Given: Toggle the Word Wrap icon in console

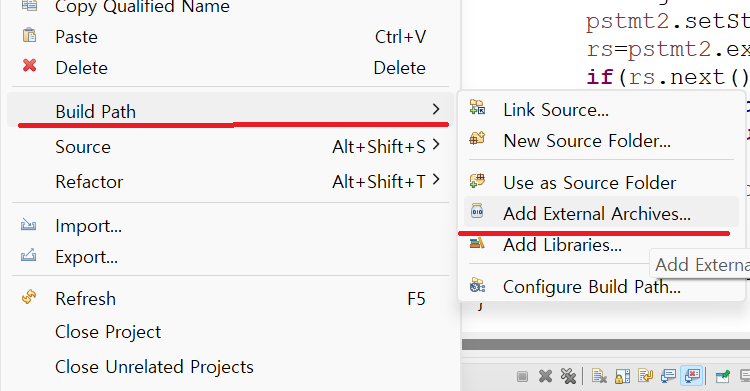Looking at the screenshot, I should (645, 377).
